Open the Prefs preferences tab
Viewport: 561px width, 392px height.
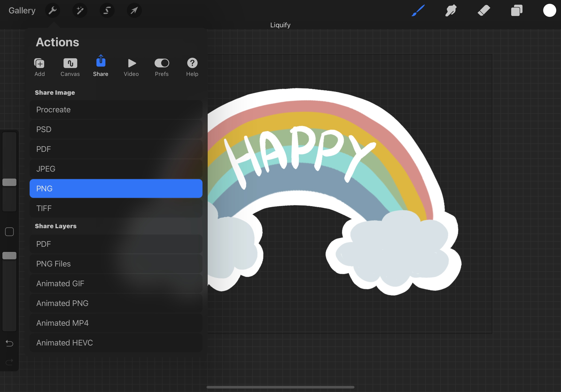point(162,67)
